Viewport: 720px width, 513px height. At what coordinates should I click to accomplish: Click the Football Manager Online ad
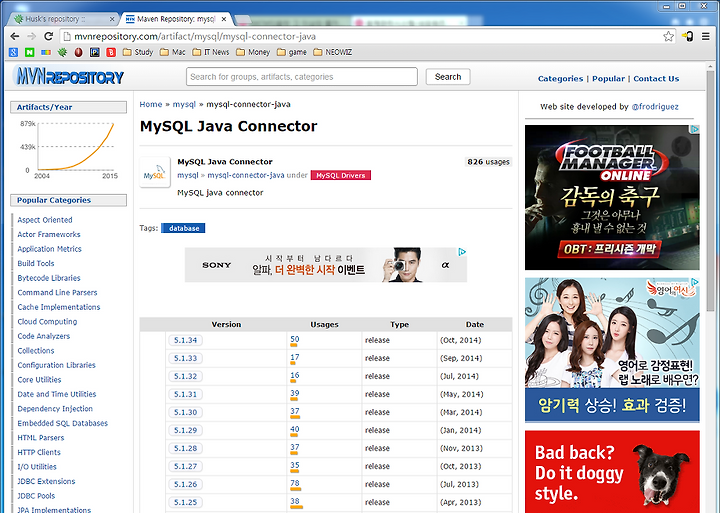[x=612, y=197]
